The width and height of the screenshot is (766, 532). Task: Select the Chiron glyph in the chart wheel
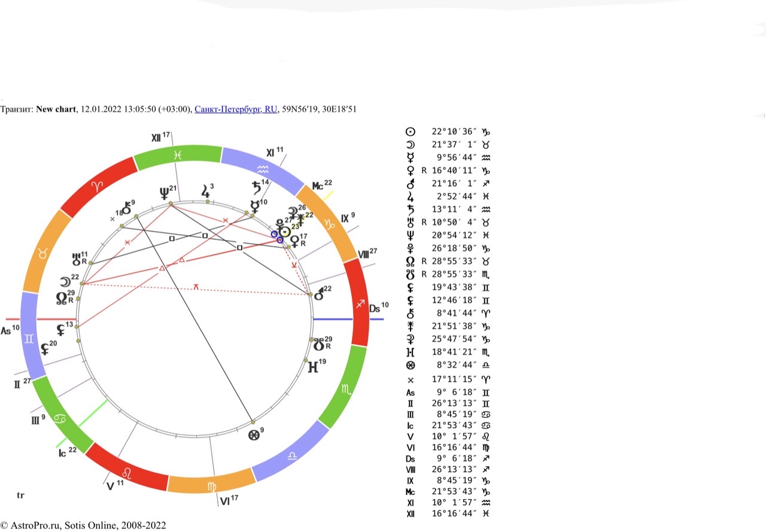pos(126,208)
